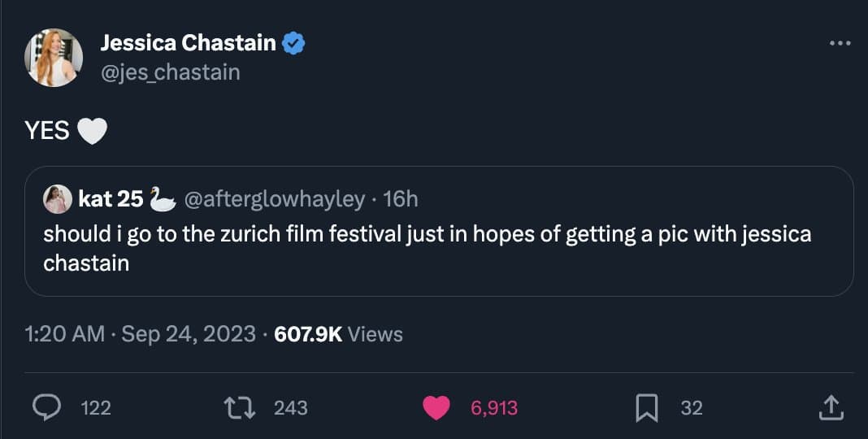Select the kat 25 display name
Image resolution: width=868 pixels, height=439 pixels.
[111, 198]
